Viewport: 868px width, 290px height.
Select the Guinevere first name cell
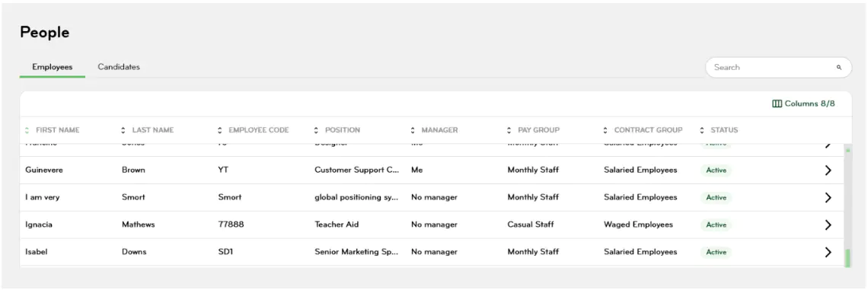[x=44, y=170]
